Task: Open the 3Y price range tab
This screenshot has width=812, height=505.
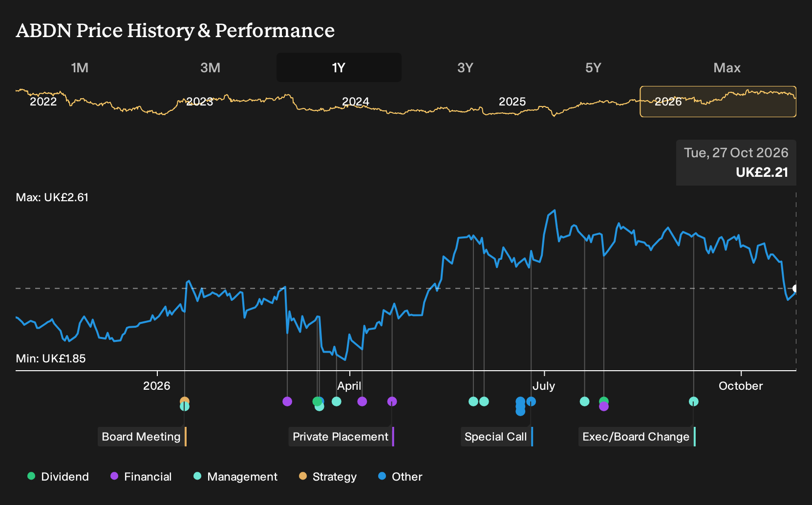Action: click(x=465, y=67)
